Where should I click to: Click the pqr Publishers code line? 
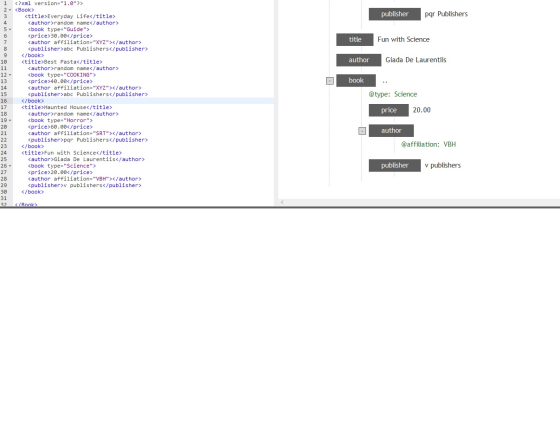pyautogui.click(x=88, y=140)
